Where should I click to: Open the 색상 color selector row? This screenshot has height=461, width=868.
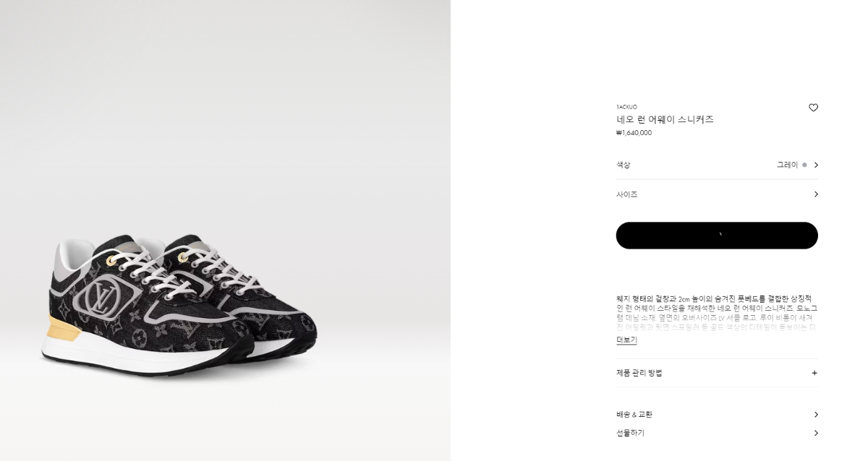coord(717,165)
